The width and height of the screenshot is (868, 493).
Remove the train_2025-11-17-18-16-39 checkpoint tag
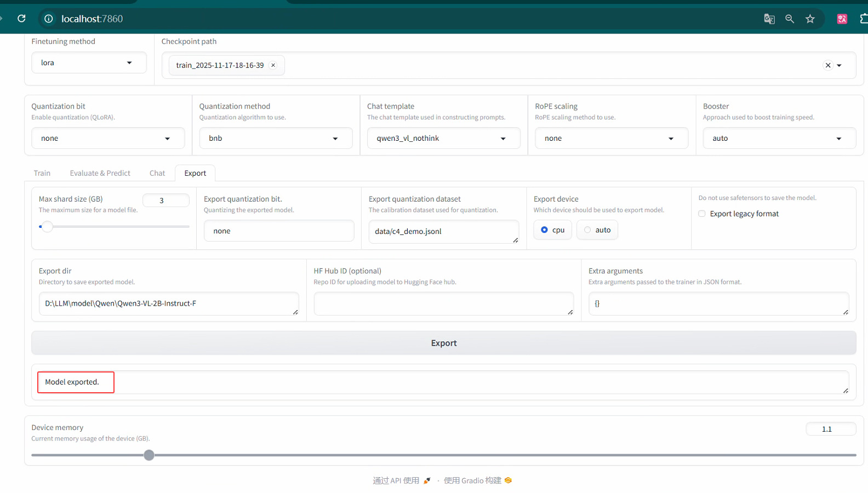point(273,65)
